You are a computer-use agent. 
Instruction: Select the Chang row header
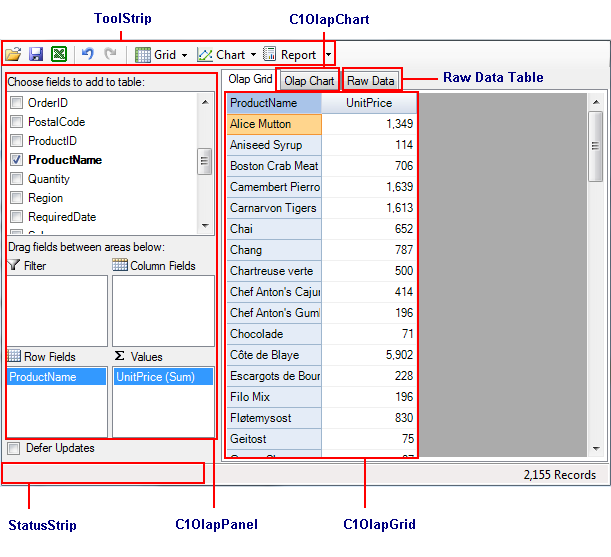click(x=274, y=250)
